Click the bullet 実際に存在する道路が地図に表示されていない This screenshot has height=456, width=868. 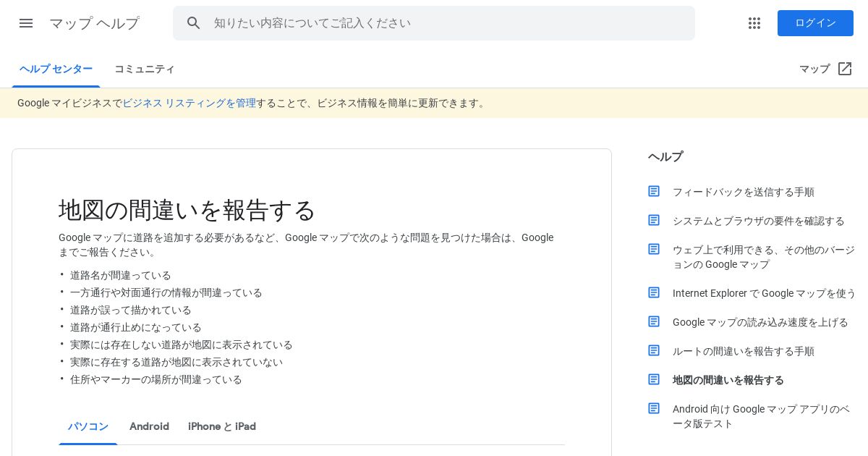tap(176, 362)
